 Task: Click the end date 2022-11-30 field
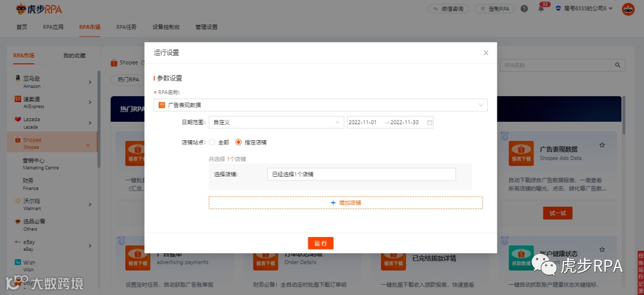(x=404, y=122)
